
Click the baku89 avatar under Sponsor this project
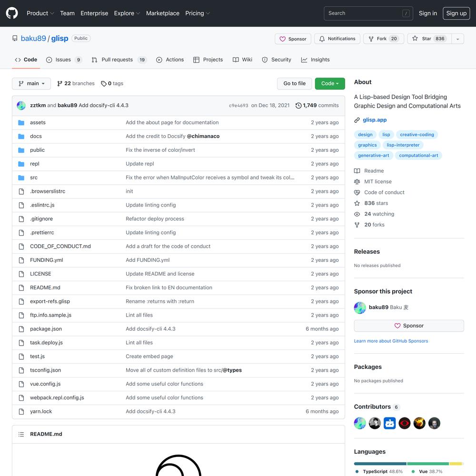coord(360,307)
